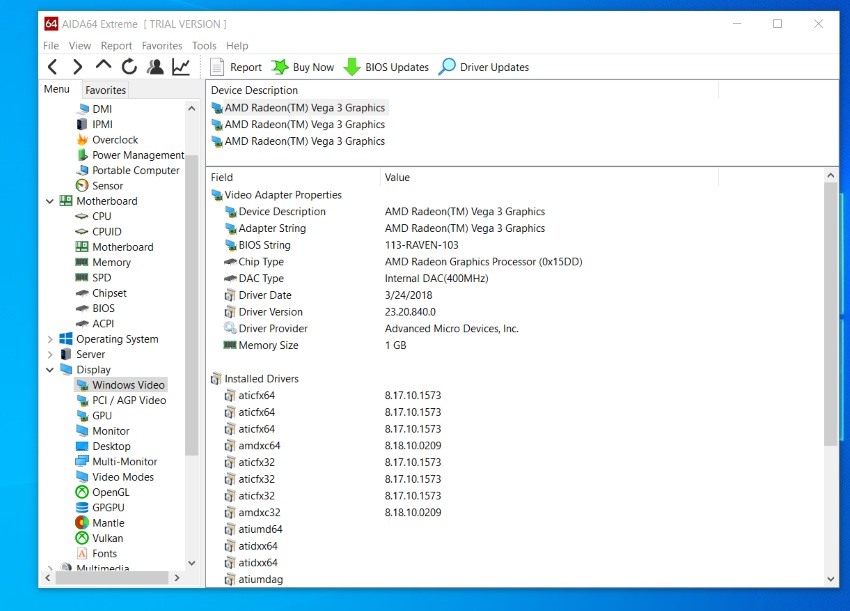850x611 pixels.
Task: Open the Report menu
Action: 116,46
